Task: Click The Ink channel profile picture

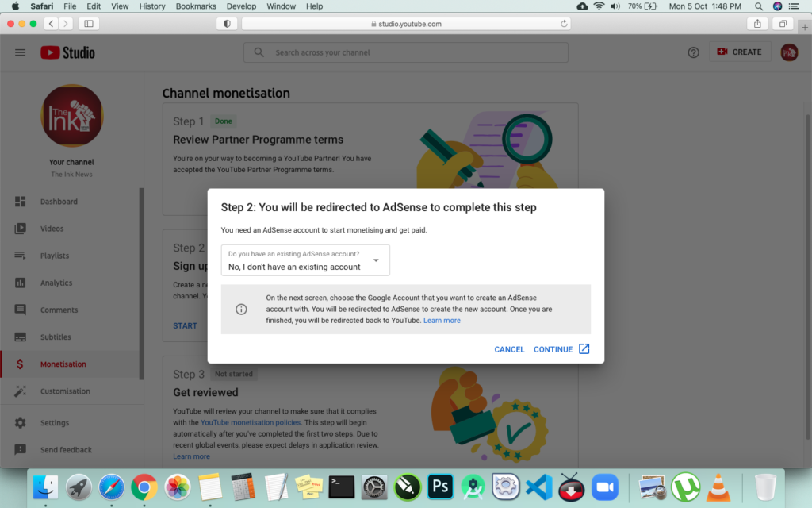Action: 72,116
